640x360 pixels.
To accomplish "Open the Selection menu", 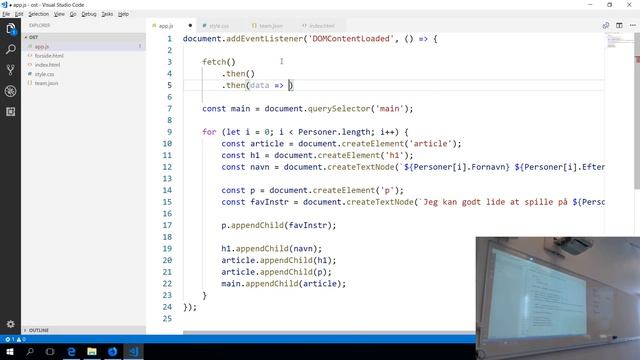I will coord(38,14).
